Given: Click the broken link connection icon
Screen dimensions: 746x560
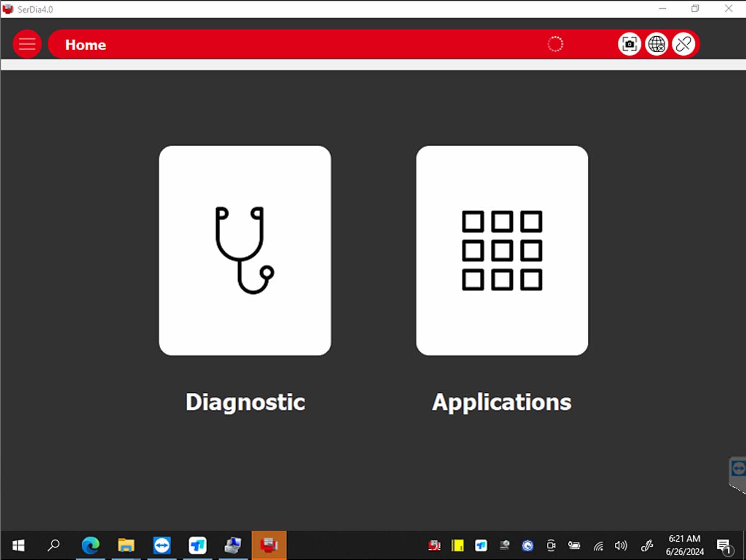Looking at the screenshot, I should point(683,44).
